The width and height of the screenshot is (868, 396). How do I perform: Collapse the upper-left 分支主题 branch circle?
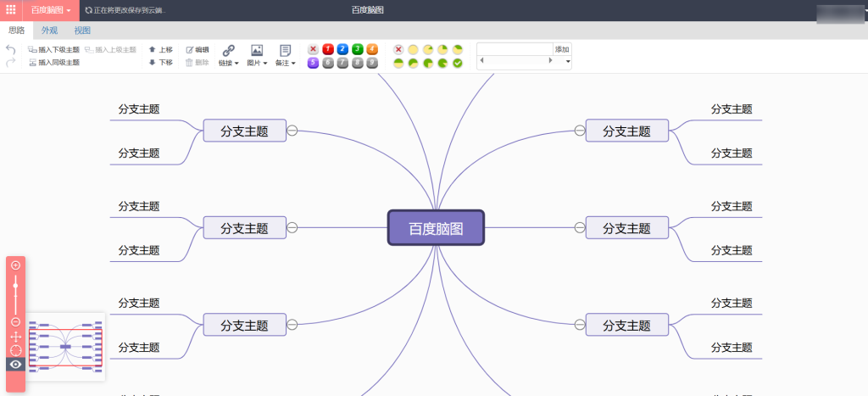292,130
